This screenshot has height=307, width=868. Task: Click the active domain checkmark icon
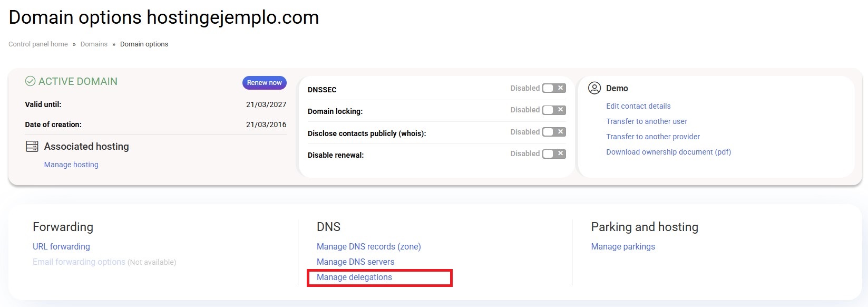click(31, 82)
